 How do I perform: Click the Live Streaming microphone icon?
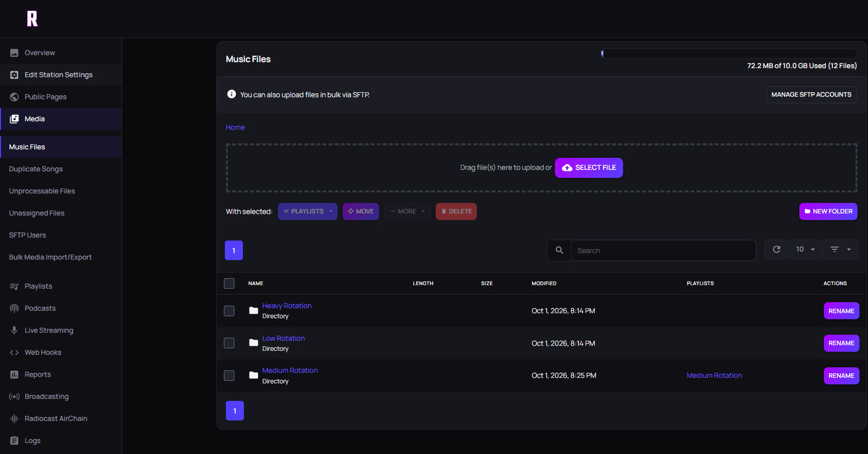(15, 330)
